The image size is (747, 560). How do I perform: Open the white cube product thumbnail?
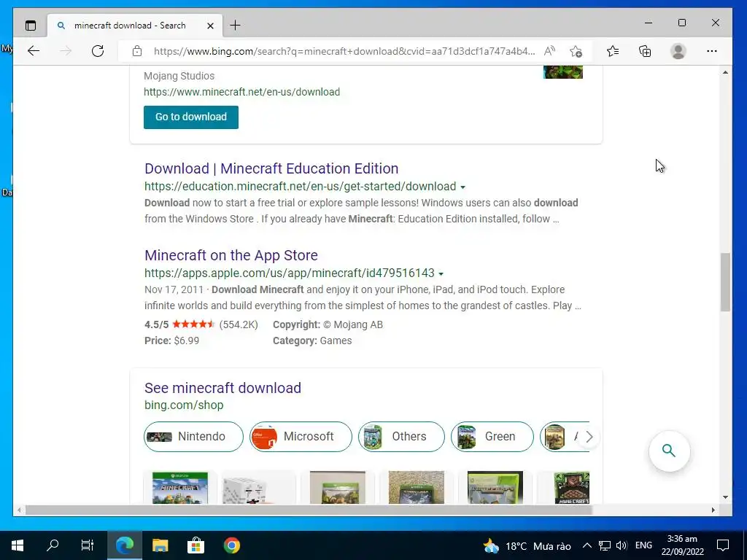point(259,489)
